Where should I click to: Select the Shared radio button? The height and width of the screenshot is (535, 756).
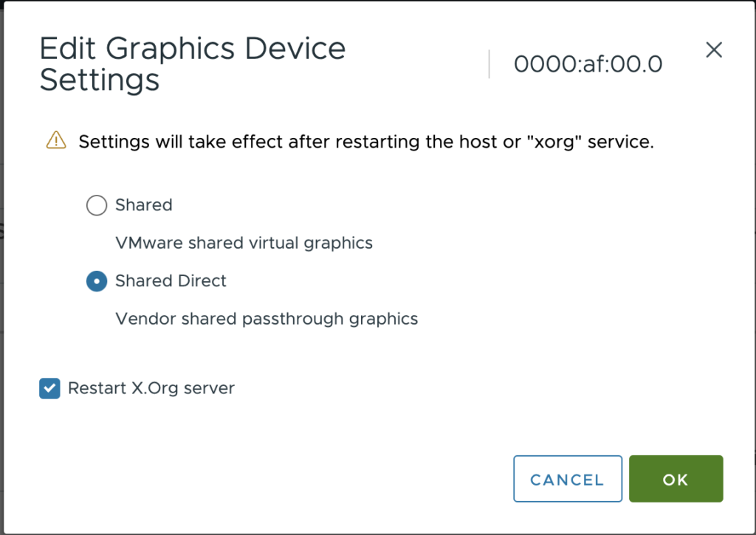97,205
